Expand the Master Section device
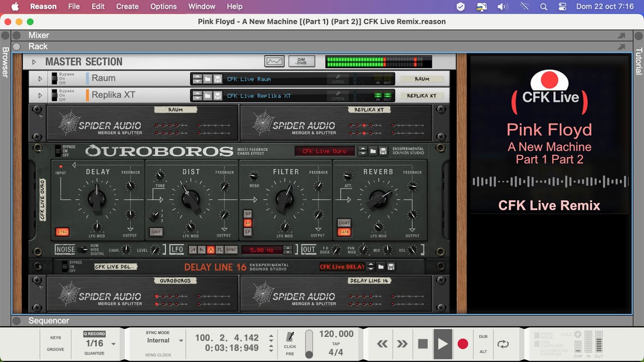This screenshot has height=362, width=644. [x=34, y=62]
